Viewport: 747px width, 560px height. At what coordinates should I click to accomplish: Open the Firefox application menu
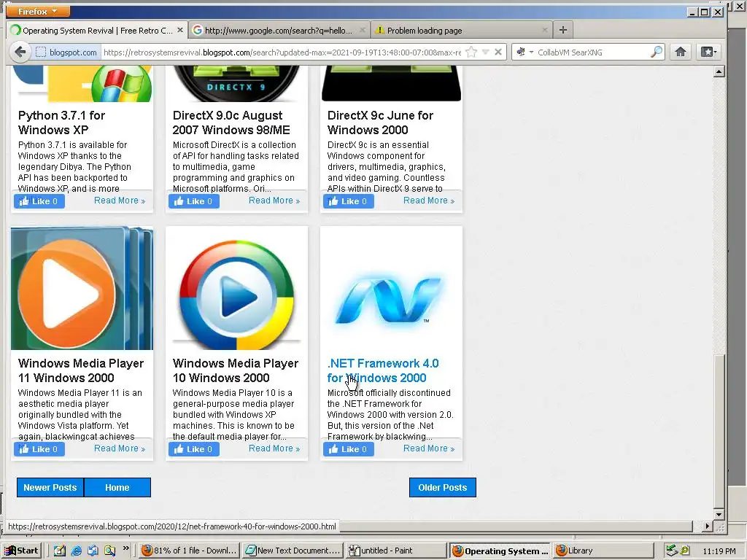(x=38, y=11)
